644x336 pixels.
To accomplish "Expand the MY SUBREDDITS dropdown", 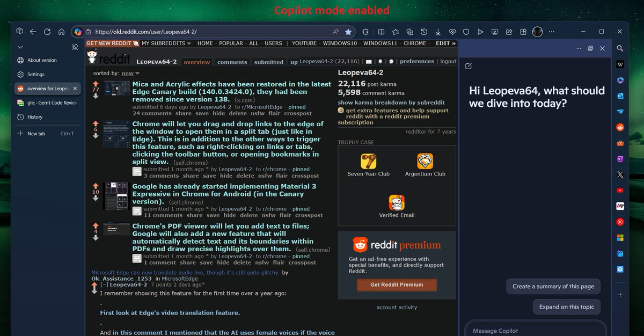I will pyautogui.click(x=166, y=43).
